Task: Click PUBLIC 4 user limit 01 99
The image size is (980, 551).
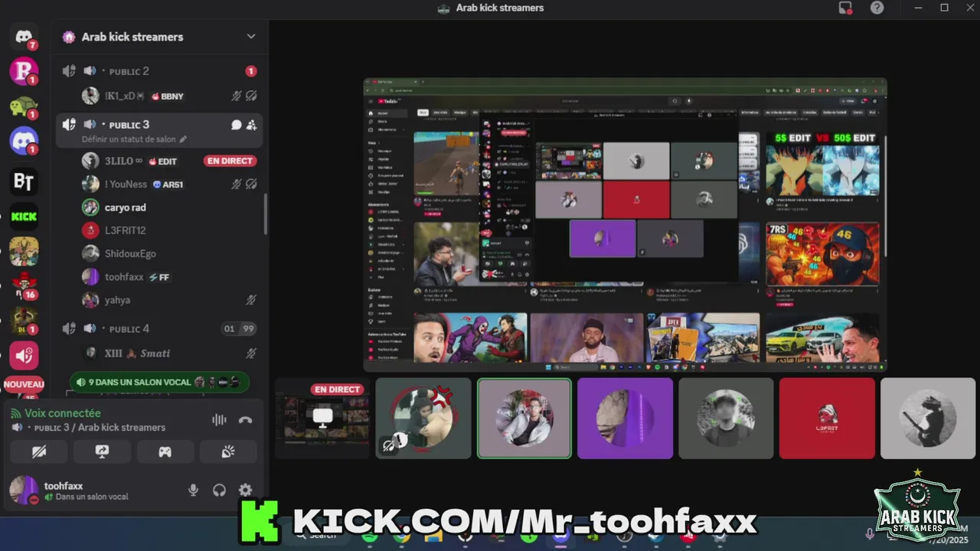Action: (239, 329)
